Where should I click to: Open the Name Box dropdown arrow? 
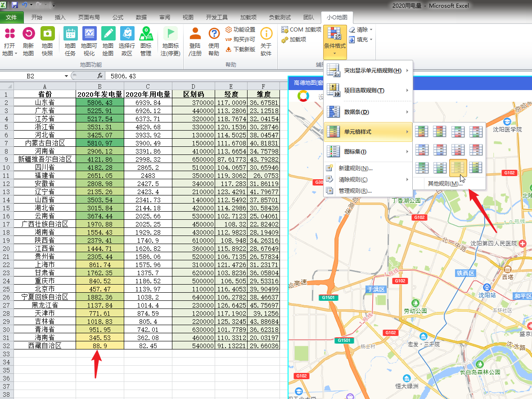point(66,76)
